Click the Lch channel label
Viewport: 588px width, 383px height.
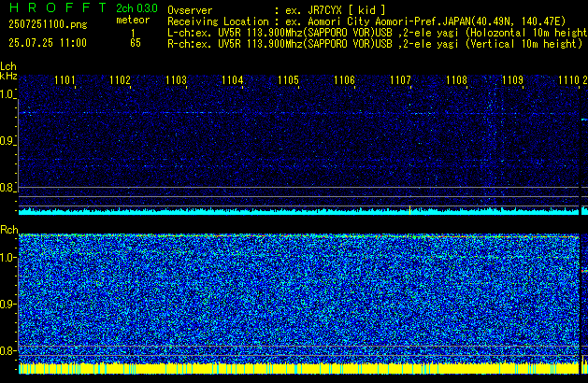[x=8, y=66]
